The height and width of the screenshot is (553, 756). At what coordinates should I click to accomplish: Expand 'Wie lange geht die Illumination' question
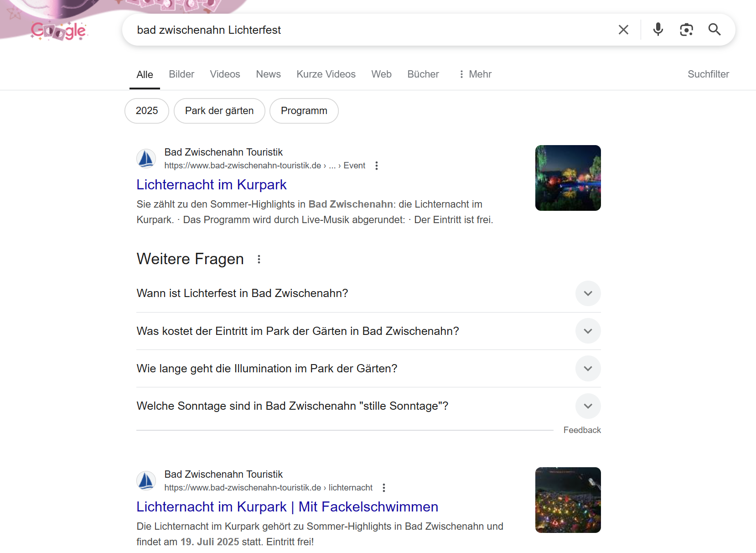pos(368,369)
